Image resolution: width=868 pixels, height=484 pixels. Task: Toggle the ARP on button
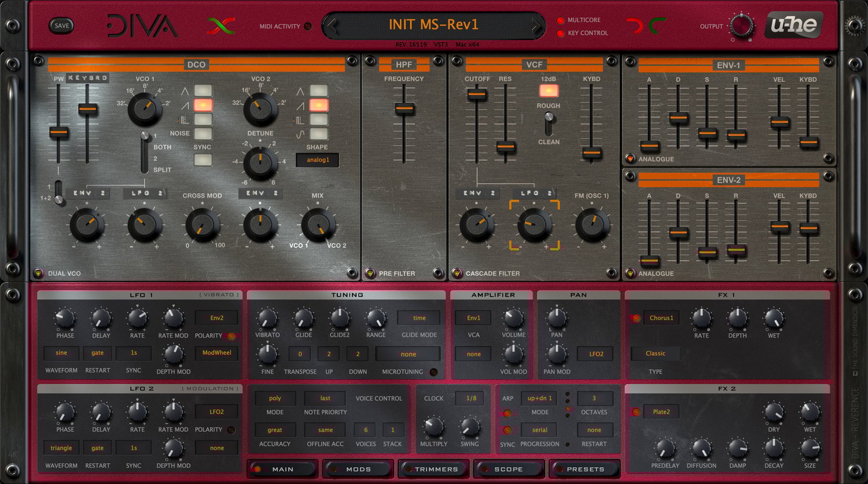[507, 413]
